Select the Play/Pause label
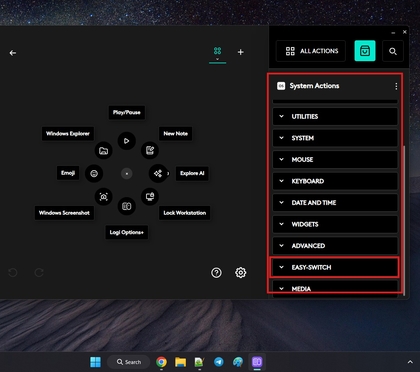Viewport: 420px width, 372px height. (127, 112)
